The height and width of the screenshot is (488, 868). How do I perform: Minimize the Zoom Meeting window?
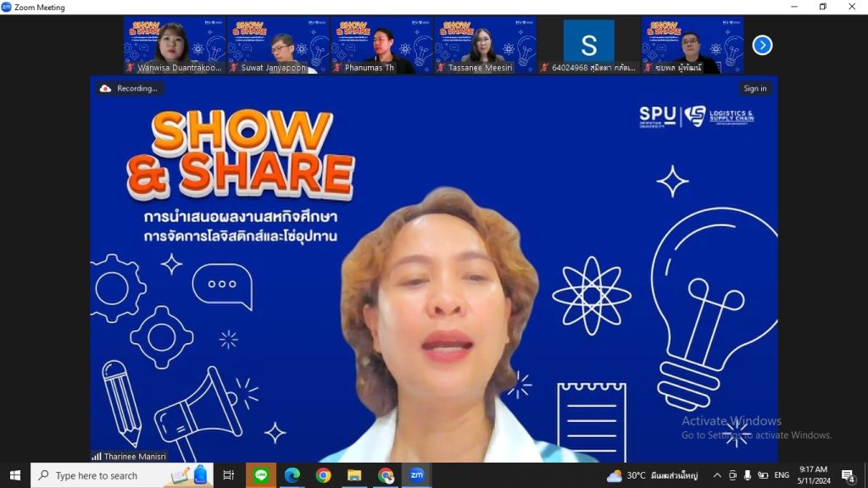(x=794, y=7)
